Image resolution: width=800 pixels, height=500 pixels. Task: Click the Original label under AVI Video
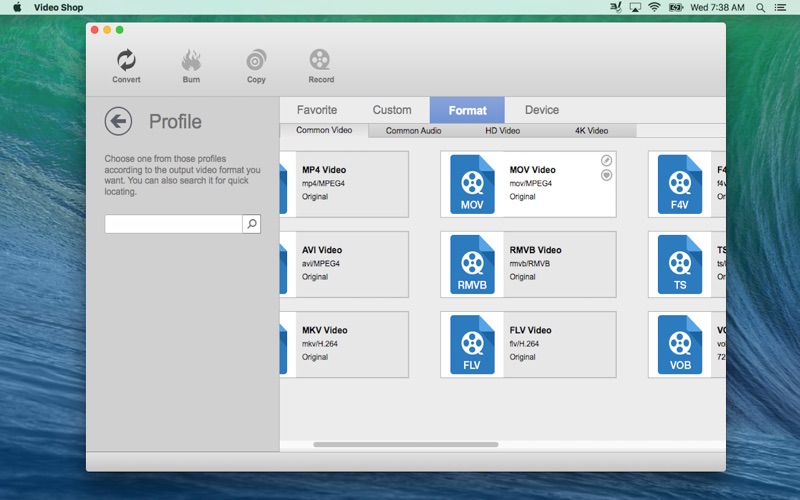[x=315, y=277]
